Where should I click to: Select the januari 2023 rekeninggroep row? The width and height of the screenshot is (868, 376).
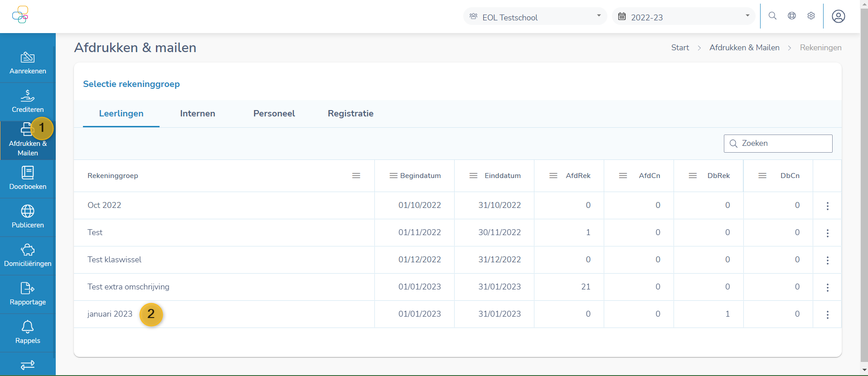pos(110,314)
